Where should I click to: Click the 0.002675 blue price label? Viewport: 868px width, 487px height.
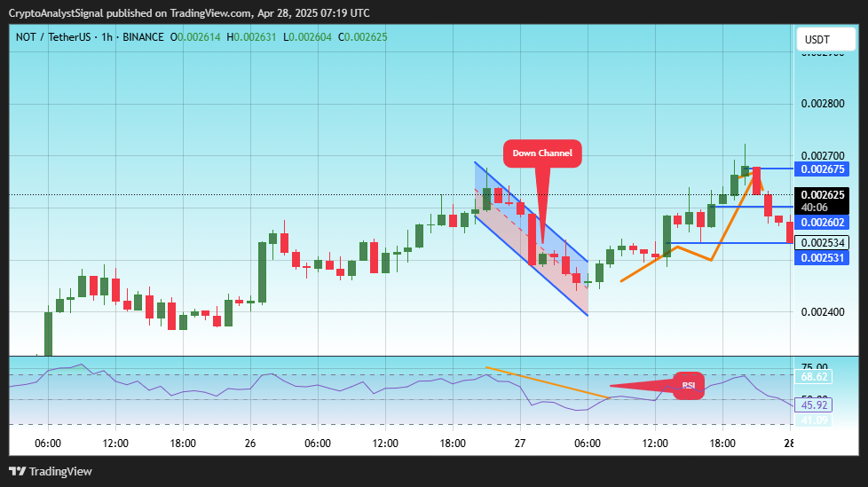(822, 169)
